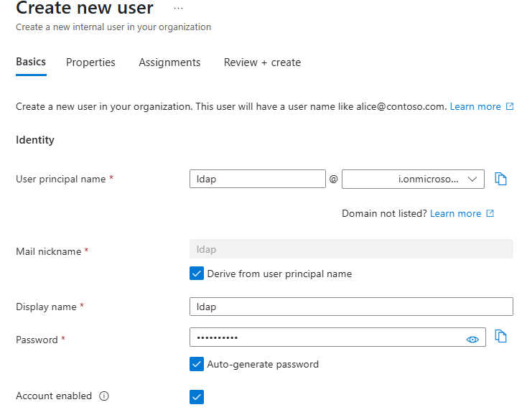Copy the generated password icon
The image size is (532, 420).
(x=501, y=336)
